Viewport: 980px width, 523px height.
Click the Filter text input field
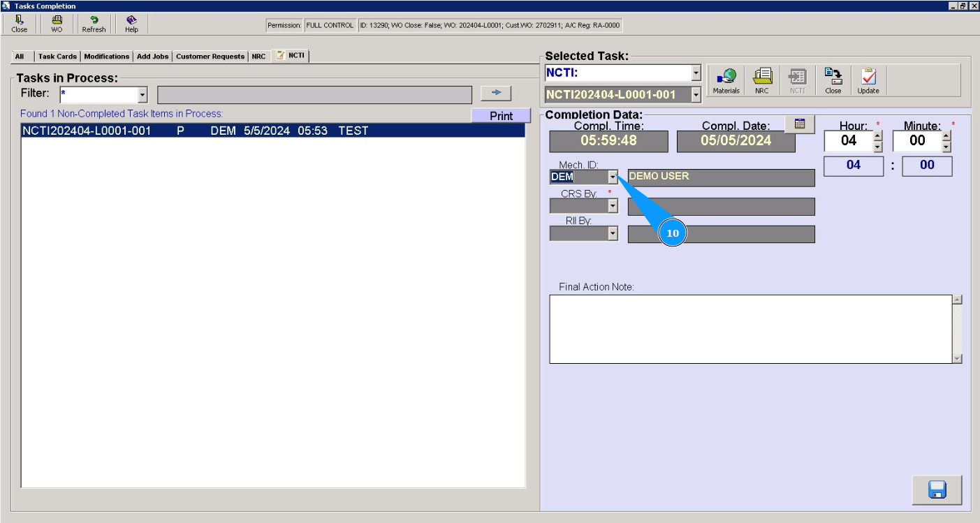pyautogui.click(x=99, y=94)
